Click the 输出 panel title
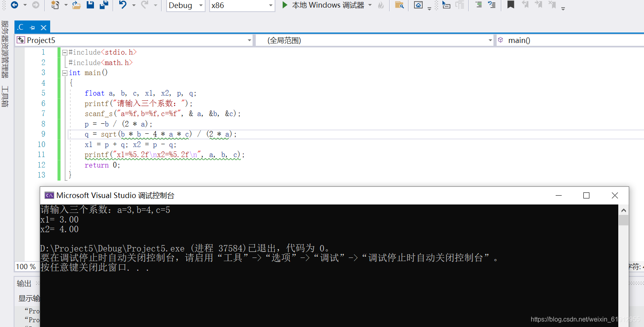This screenshot has width=644, height=327. click(x=24, y=284)
